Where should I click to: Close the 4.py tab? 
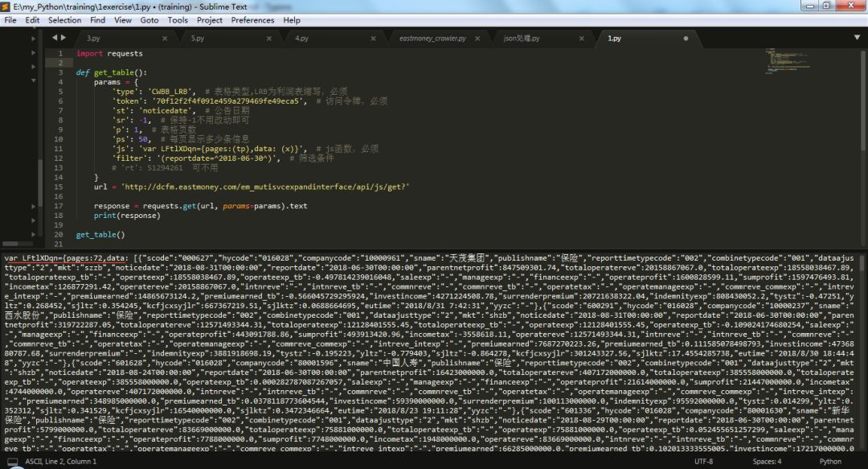(x=373, y=38)
